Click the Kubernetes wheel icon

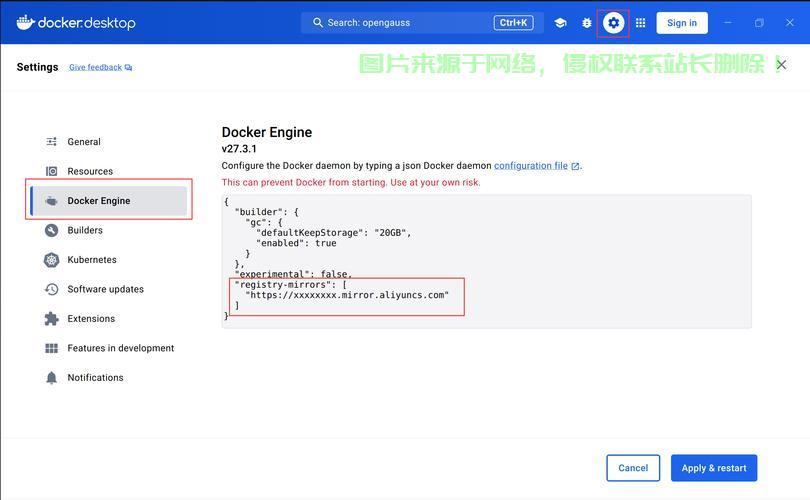pyautogui.click(x=52, y=260)
